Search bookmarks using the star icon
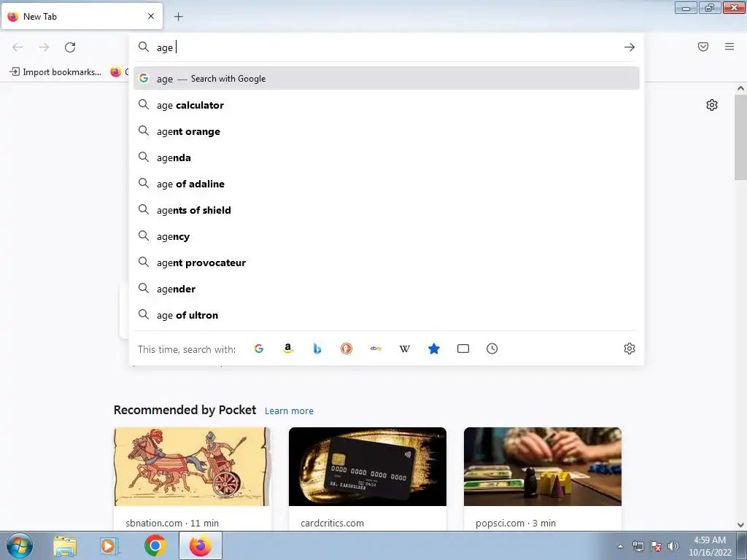This screenshot has height=560, width=747. 434,349
